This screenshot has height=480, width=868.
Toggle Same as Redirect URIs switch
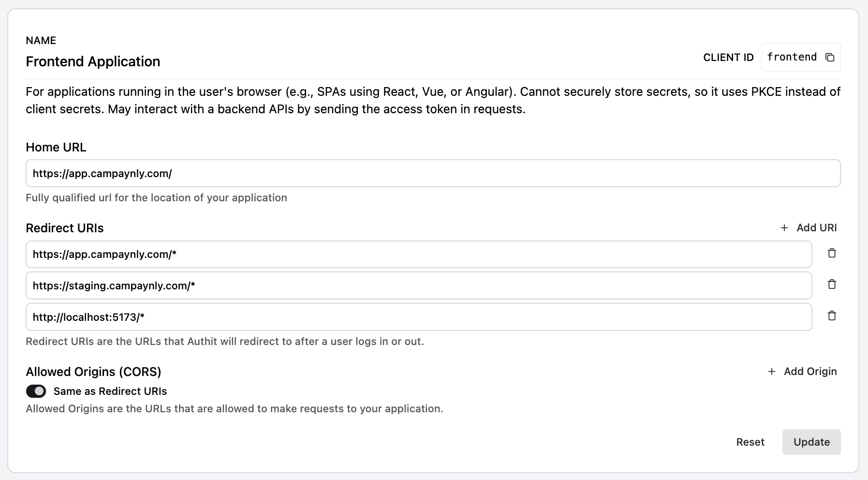click(36, 391)
